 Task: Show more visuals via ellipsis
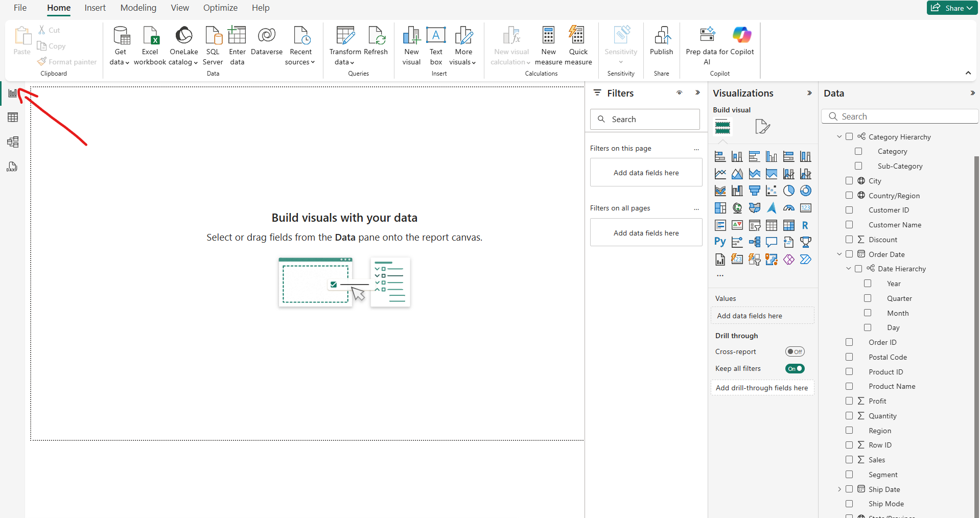coord(720,275)
